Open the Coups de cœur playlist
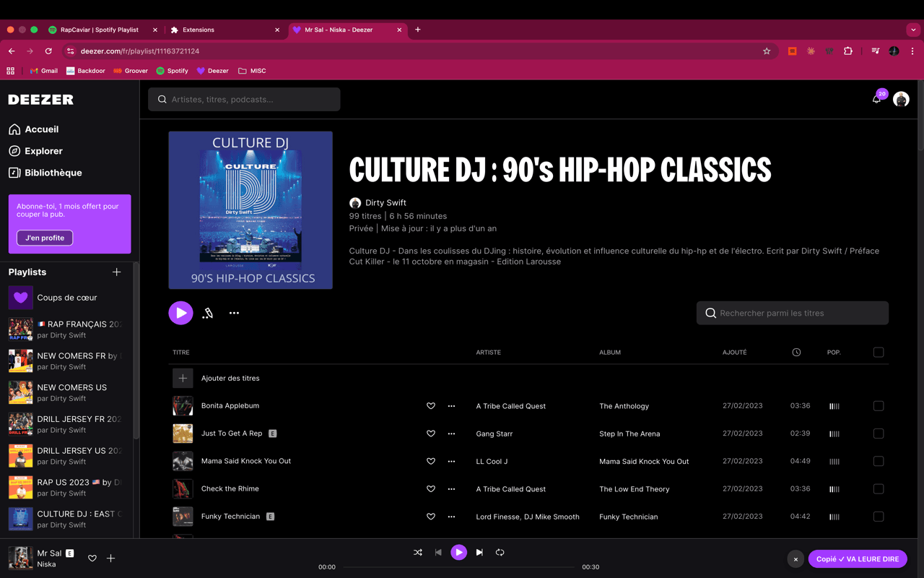The width and height of the screenshot is (924, 578). pyautogui.click(x=66, y=298)
